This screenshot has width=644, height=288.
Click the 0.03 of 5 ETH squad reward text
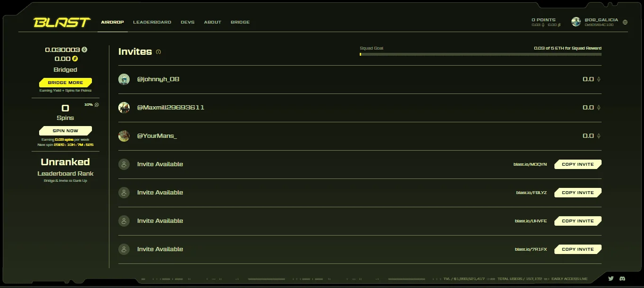click(x=568, y=48)
